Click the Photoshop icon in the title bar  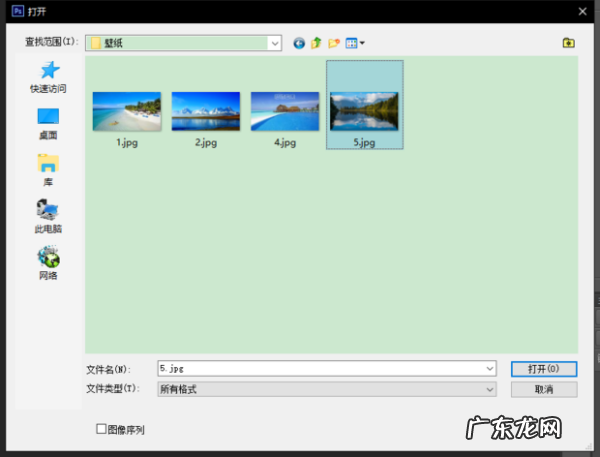click(x=18, y=11)
